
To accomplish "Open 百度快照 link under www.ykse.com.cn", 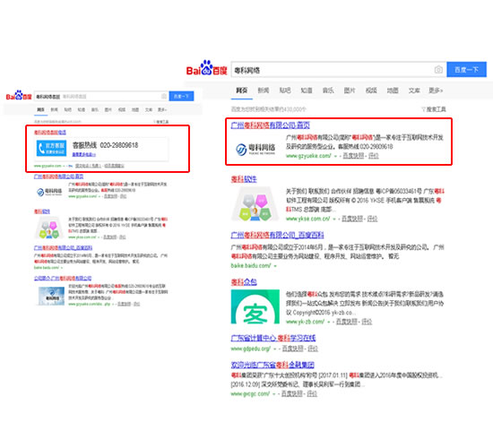I will tap(352, 219).
